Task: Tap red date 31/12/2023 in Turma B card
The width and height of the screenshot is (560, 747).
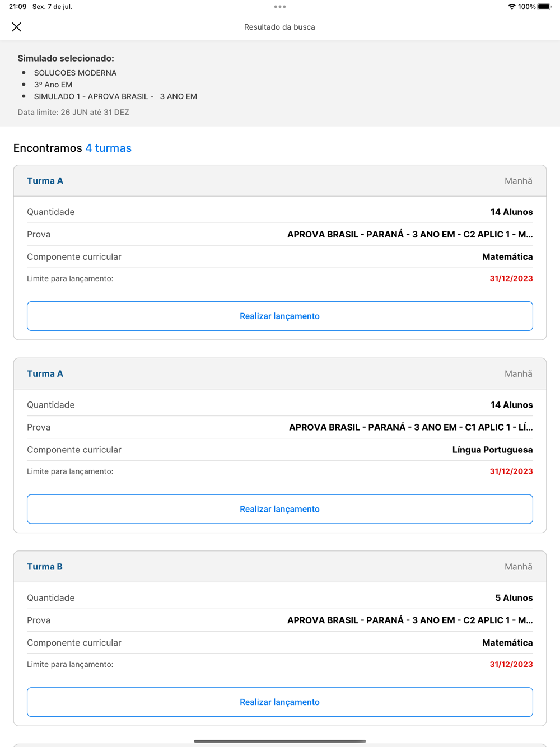Action: [x=511, y=664]
